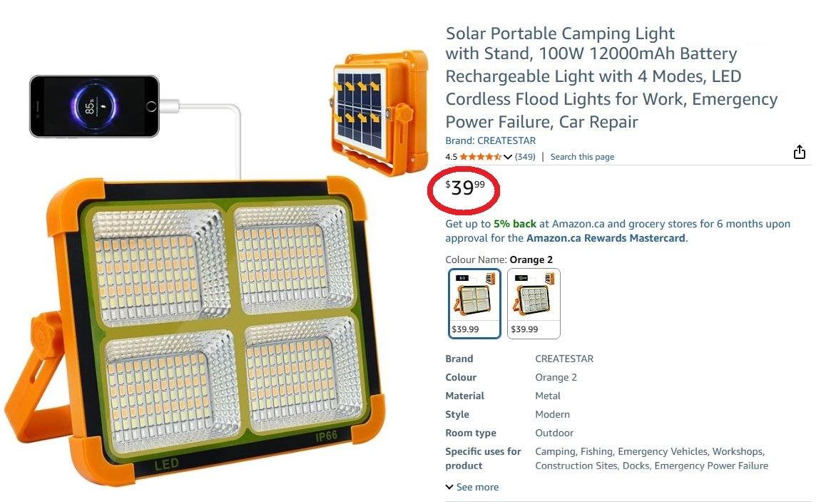Select the first Orange 2 colour swatch

474,302
